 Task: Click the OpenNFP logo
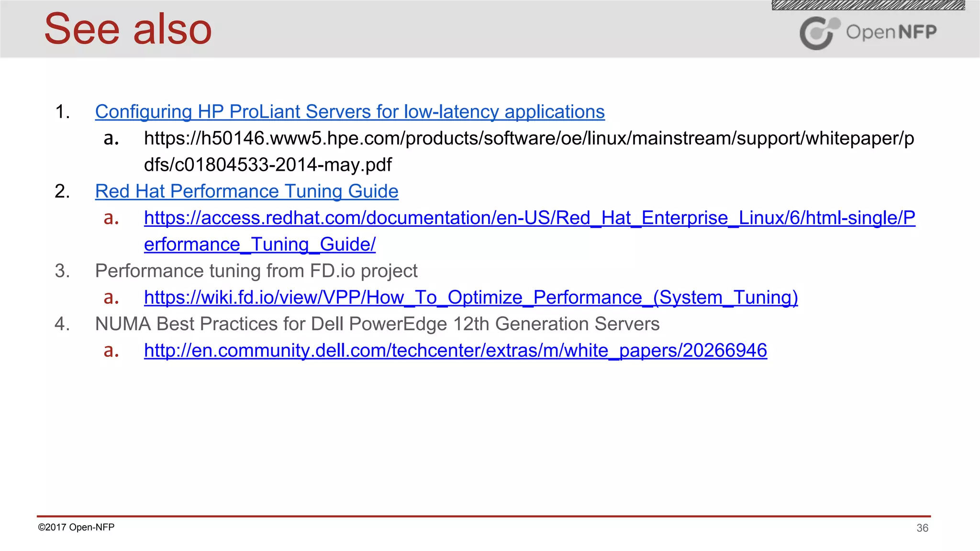(868, 32)
